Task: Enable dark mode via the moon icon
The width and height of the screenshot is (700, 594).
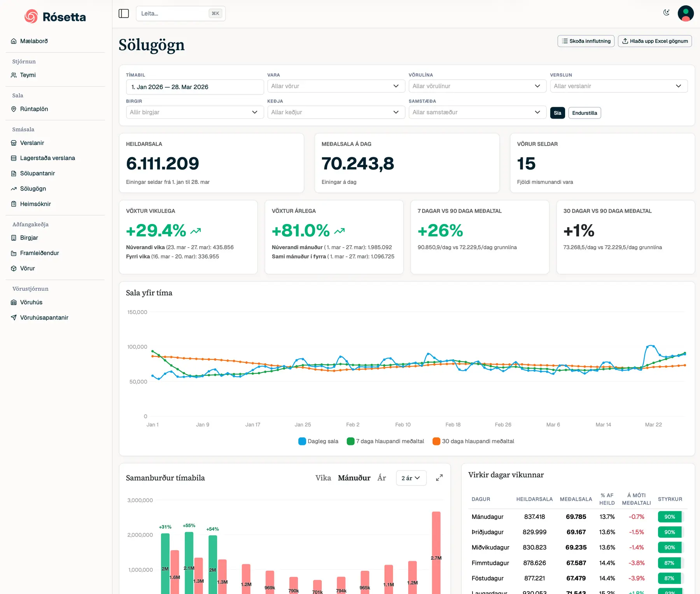Action: pyautogui.click(x=667, y=12)
